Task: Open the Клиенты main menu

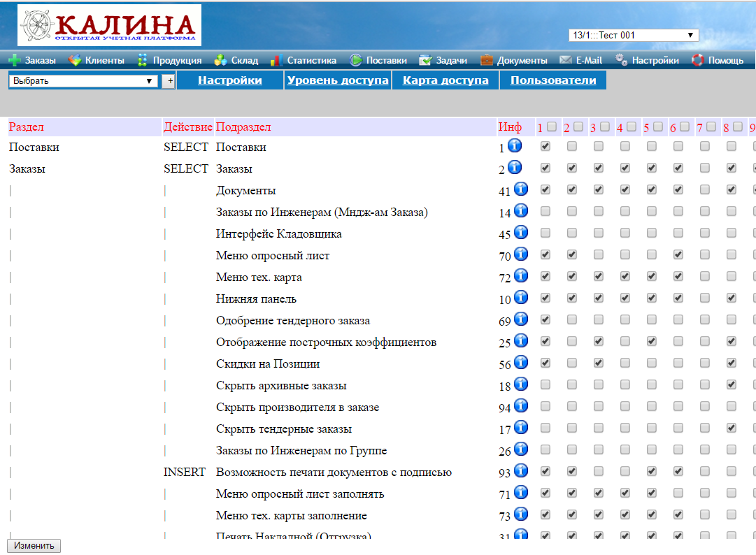Action: tap(105, 61)
